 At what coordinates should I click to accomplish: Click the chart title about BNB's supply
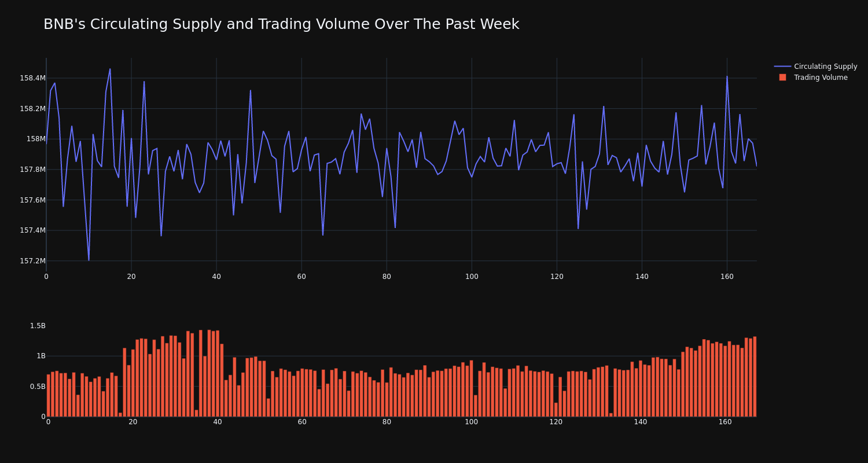(281, 24)
